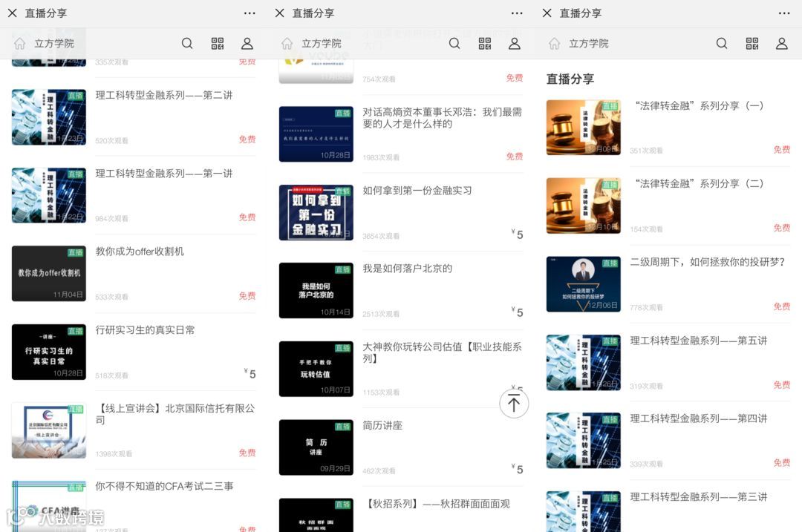The width and height of the screenshot is (802, 532).
Task: Open the user profile icon in left panel
Action: (x=247, y=44)
